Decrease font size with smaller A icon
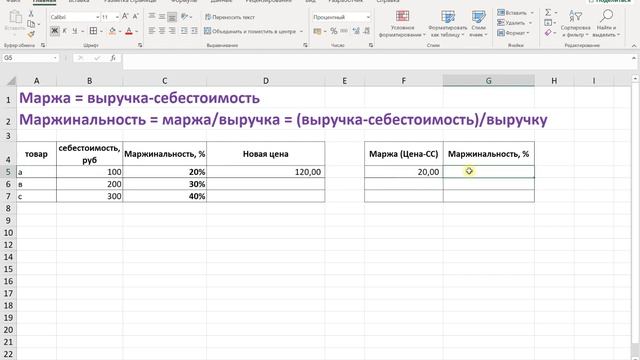Screen dimensions: 640x360 tap(136, 16)
